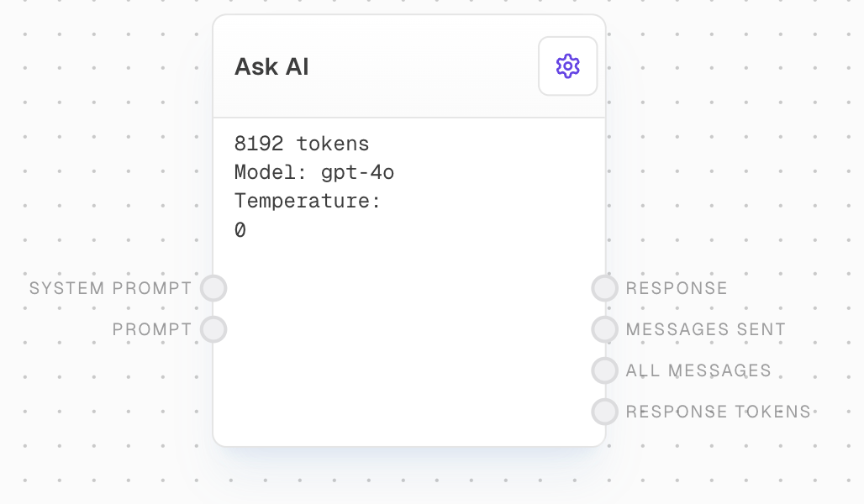Click the RESPONSE TOKENS output label

(x=718, y=412)
